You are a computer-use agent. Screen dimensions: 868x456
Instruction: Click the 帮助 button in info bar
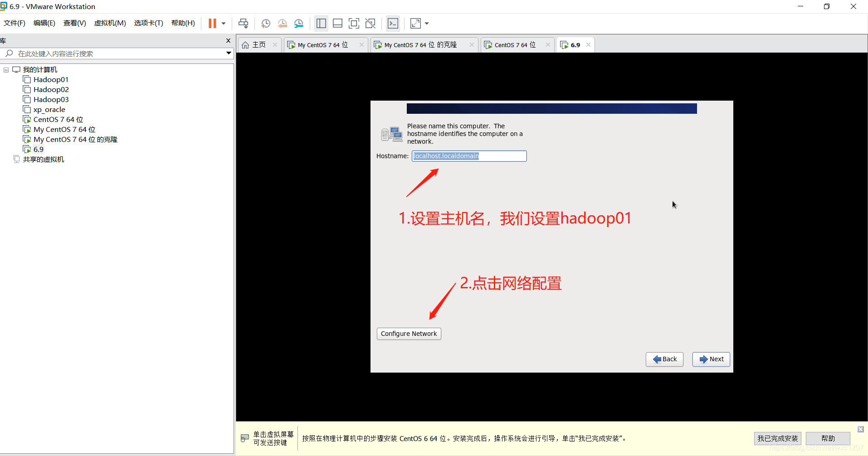828,438
